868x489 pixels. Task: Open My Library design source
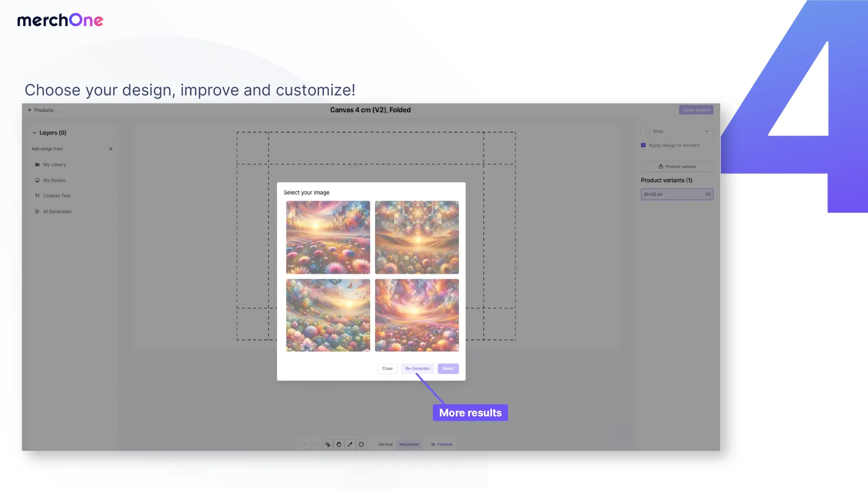51,165
